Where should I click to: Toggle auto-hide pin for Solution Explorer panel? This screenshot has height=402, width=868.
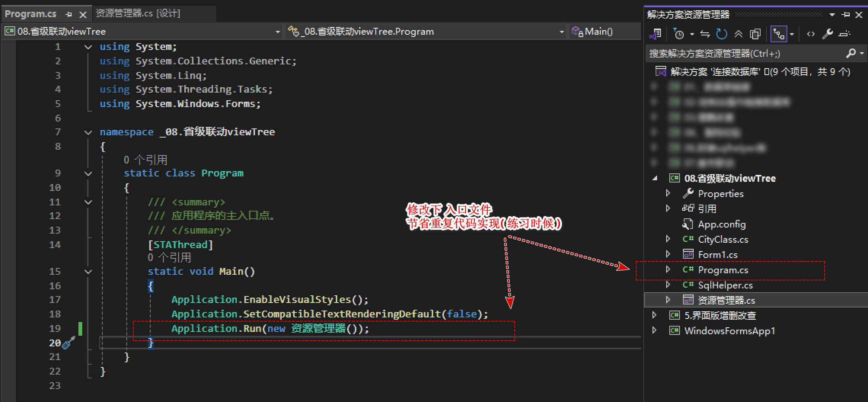[x=846, y=14]
